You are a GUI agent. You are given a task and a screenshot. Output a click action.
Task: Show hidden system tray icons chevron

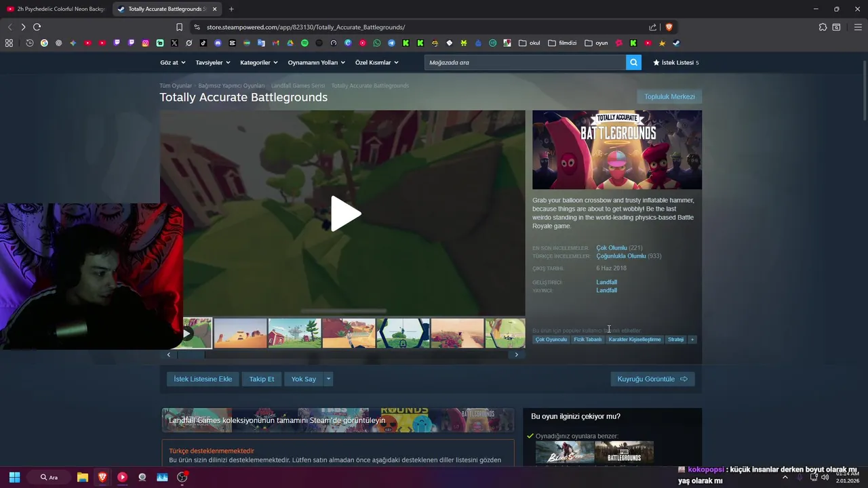click(x=785, y=477)
